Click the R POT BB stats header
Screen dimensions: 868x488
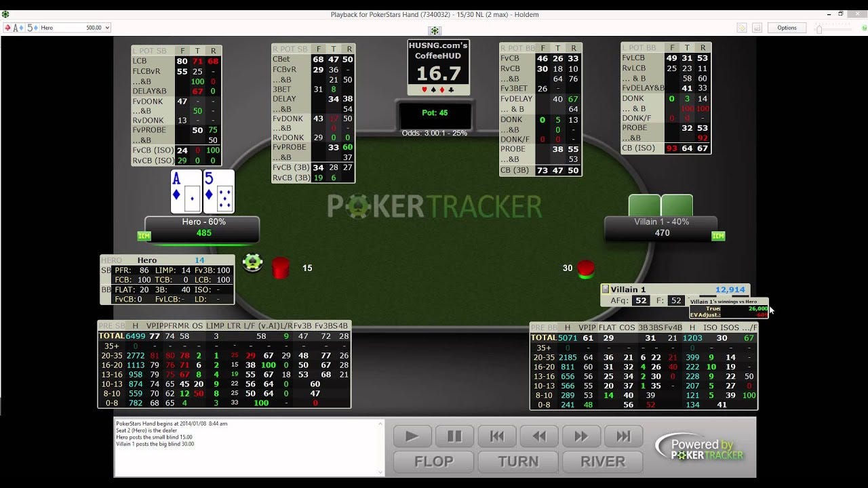pyautogui.click(x=517, y=48)
